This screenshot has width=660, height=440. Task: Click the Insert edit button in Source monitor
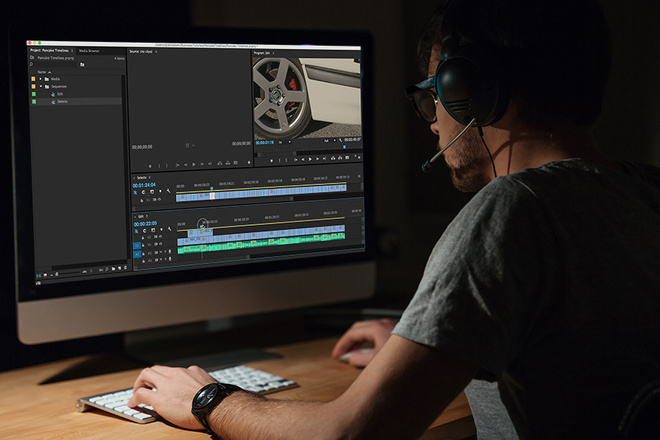point(219,163)
